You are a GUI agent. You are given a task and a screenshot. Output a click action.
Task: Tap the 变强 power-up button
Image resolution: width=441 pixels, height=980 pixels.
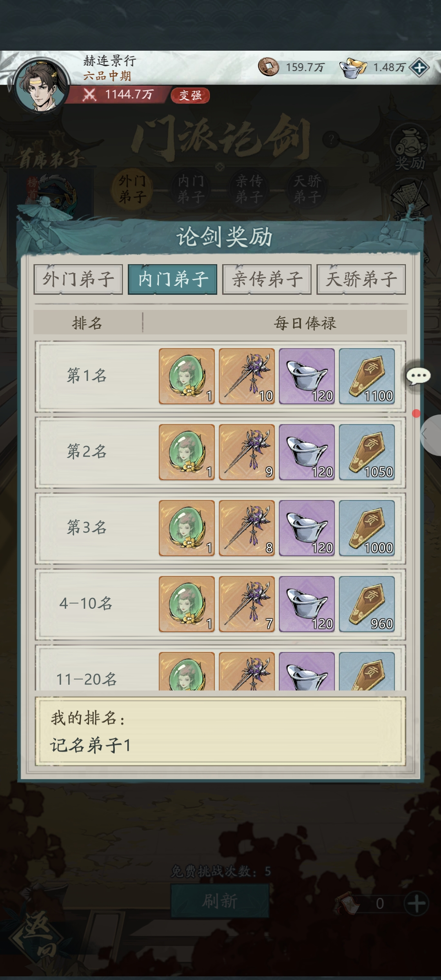(190, 95)
